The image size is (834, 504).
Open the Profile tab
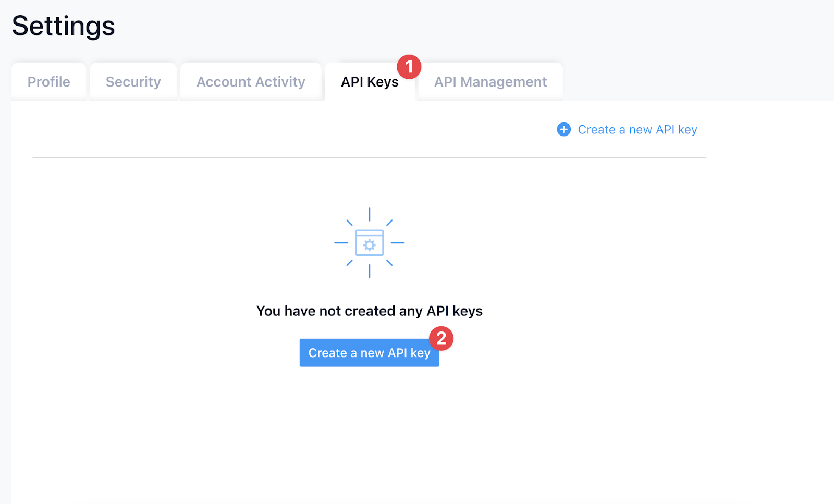48,82
